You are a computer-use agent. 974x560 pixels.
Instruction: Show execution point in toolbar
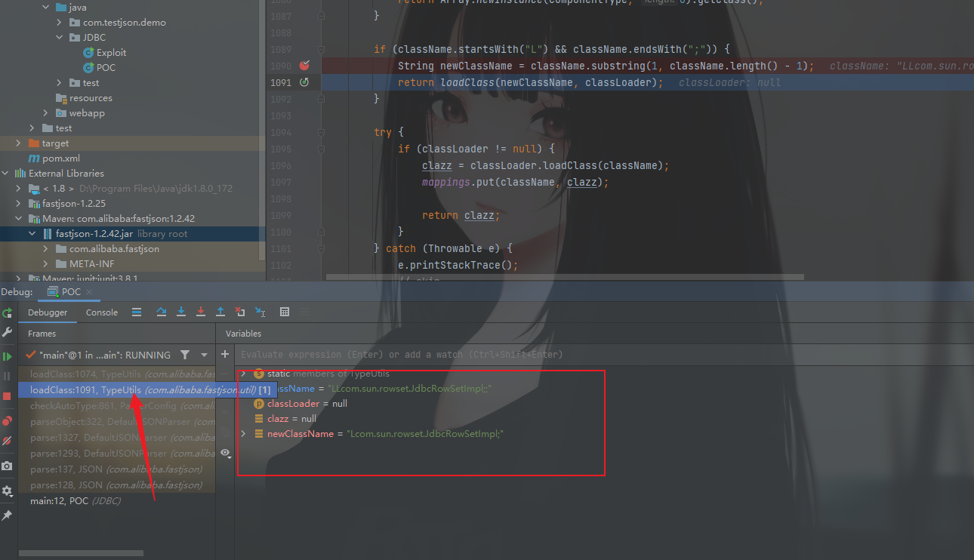coord(137,312)
